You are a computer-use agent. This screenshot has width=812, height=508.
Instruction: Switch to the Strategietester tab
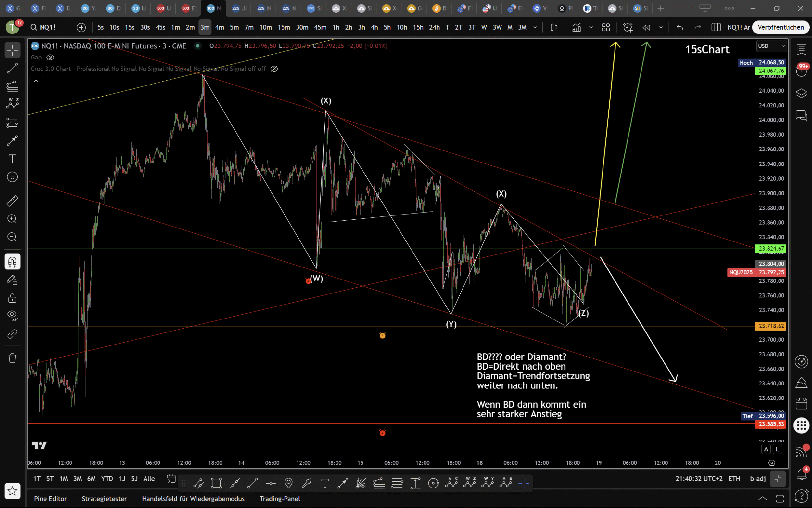[x=104, y=499]
